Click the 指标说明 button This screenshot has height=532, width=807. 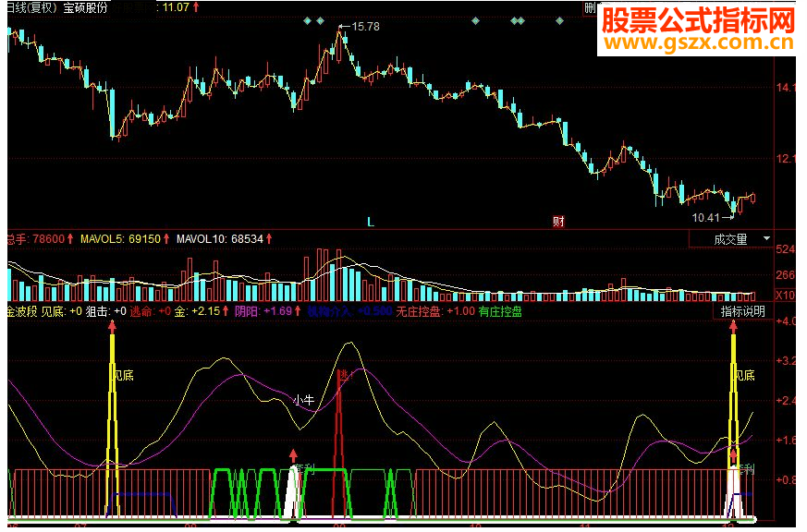click(x=742, y=311)
